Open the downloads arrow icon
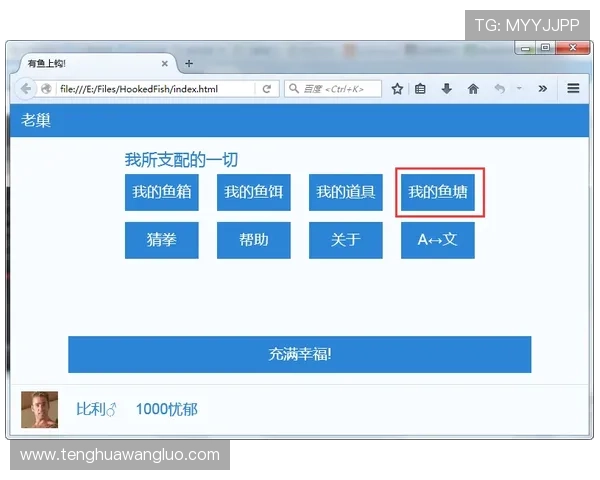This screenshot has width=600, height=480. 447,89
